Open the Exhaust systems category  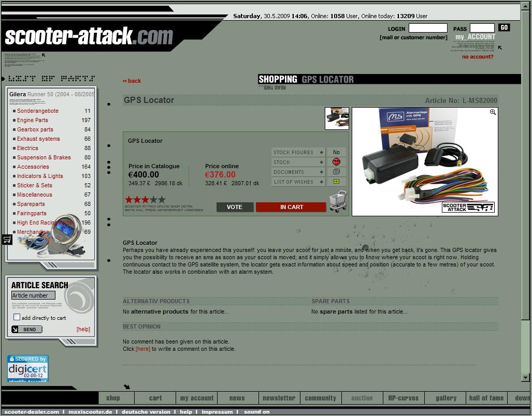38,139
